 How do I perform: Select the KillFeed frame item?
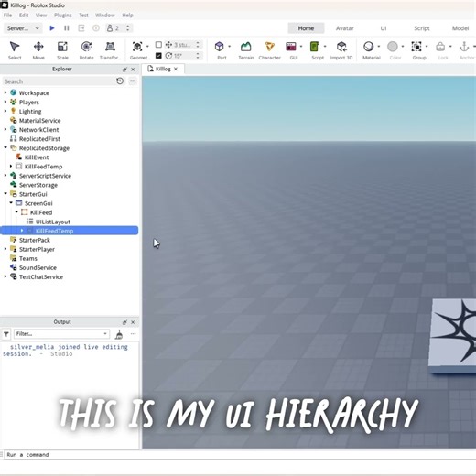tap(41, 212)
